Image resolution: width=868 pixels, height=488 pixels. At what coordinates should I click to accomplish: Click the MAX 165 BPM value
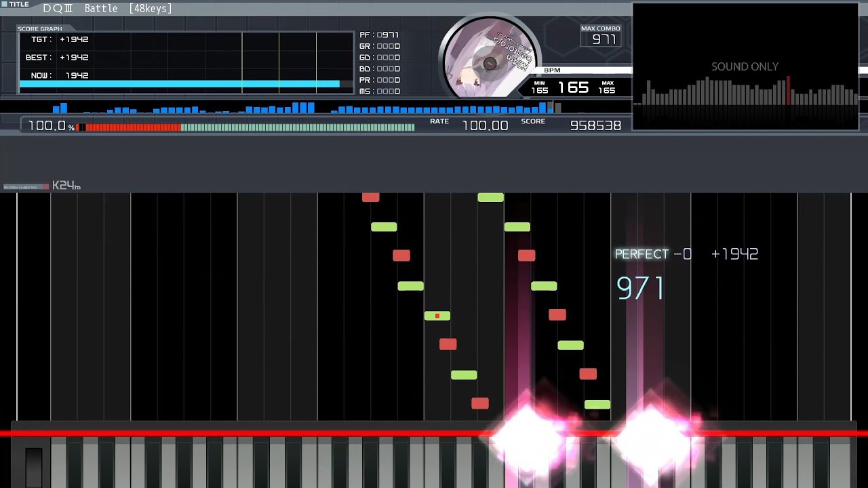pyautogui.click(x=607, y=90)
